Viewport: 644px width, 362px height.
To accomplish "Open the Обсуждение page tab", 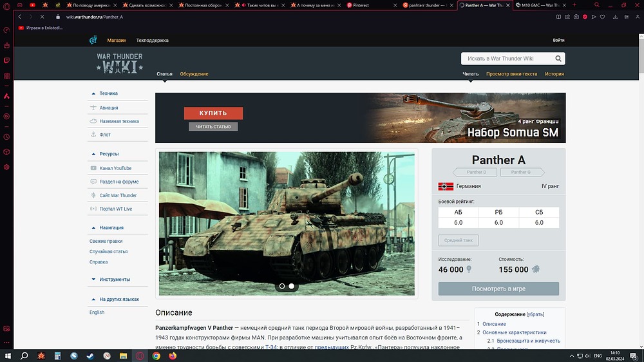I will (x=194, y=74).
